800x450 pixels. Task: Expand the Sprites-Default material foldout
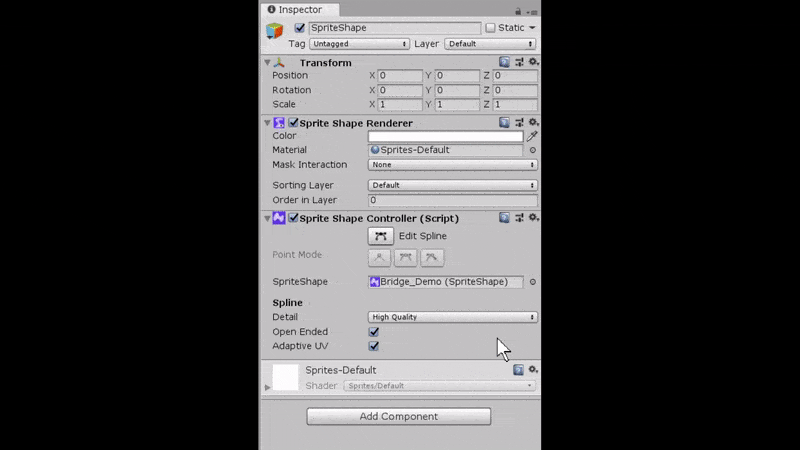tap(267, 388)
